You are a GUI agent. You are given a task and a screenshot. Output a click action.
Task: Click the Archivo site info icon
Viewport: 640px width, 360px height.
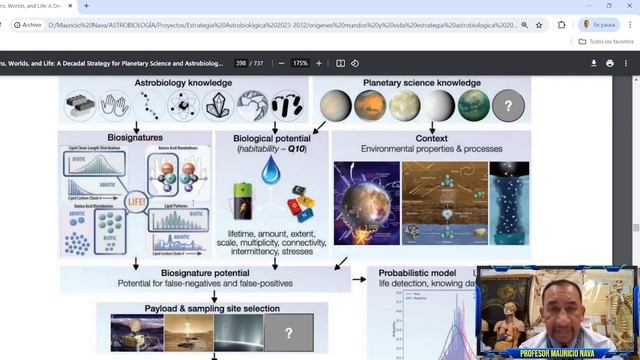click(x=27, y=25)
